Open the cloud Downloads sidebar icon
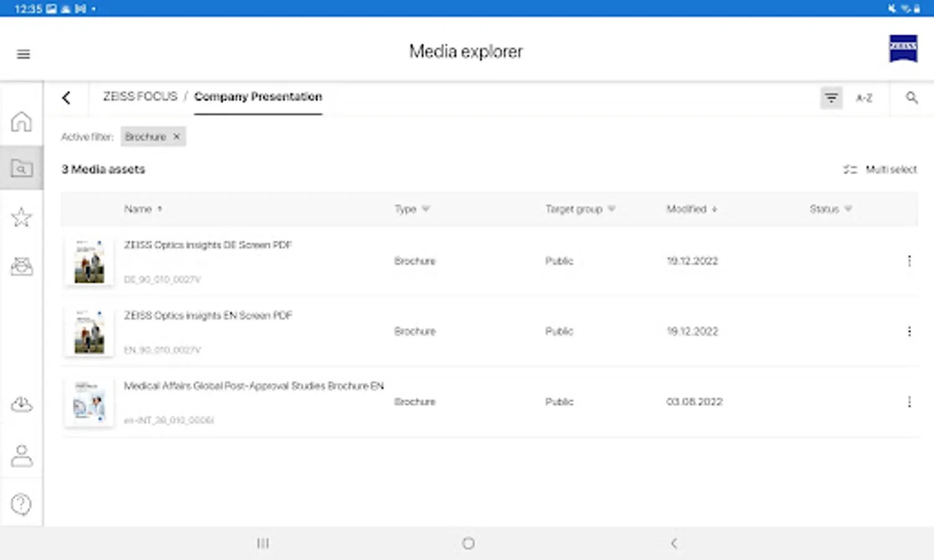Screen dimensions: 934x560 point(21,404)
